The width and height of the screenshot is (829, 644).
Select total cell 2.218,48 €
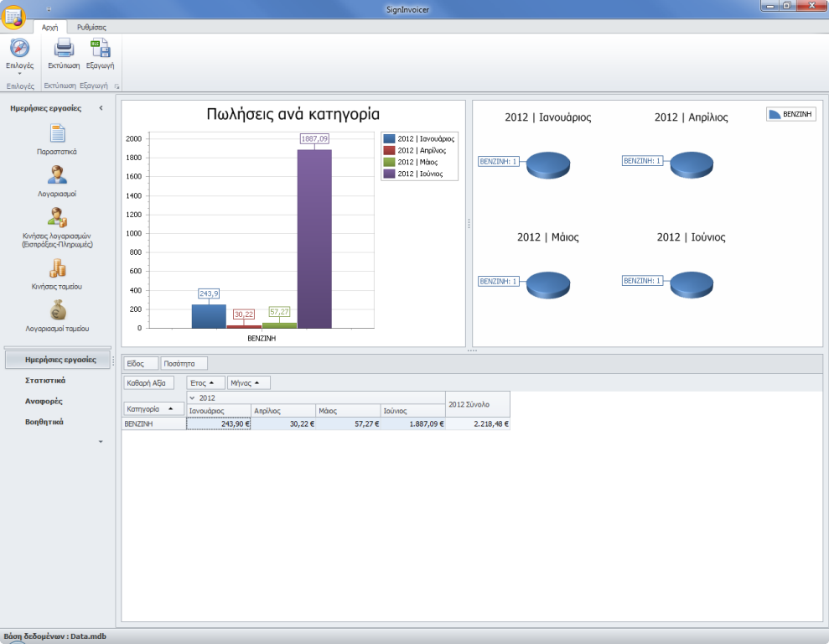tap(478, 424)
